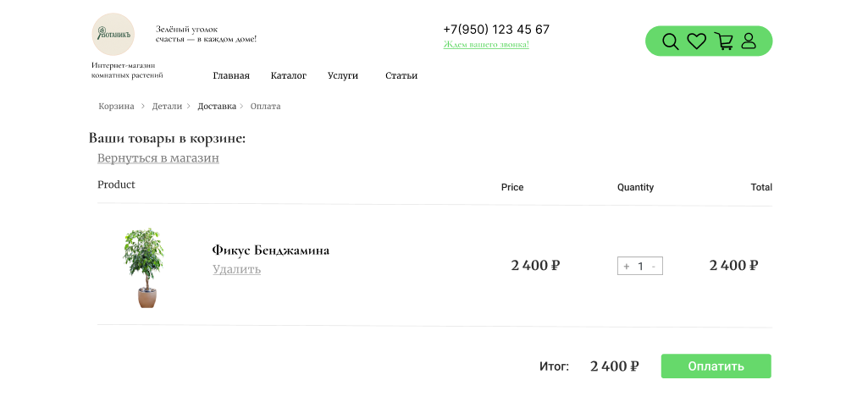Click the Итог label
The width and height of the screenshot is (868, 413).
point(554,366)
